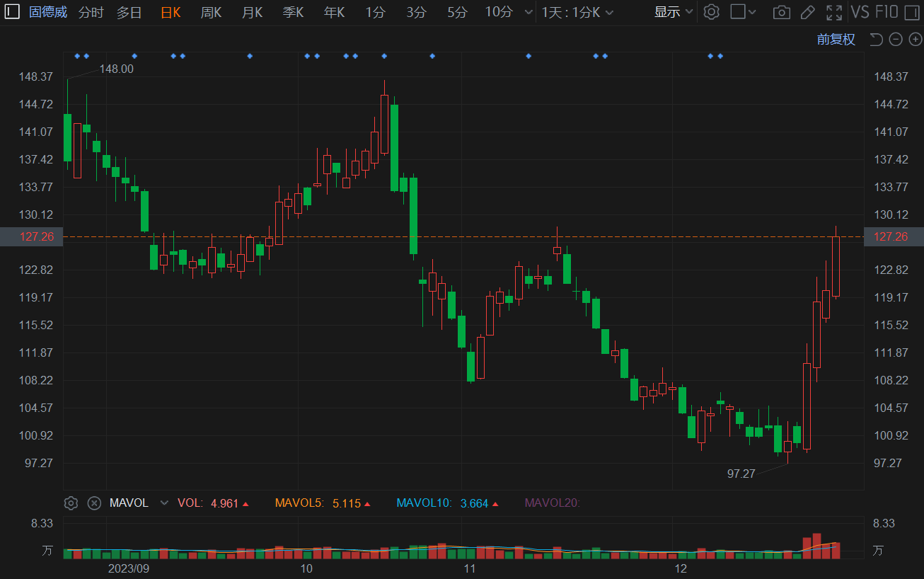Toggle the MAVOL20 line label
Screen dimensions: 924x579
pyautogui.click(x=552, y=503)
